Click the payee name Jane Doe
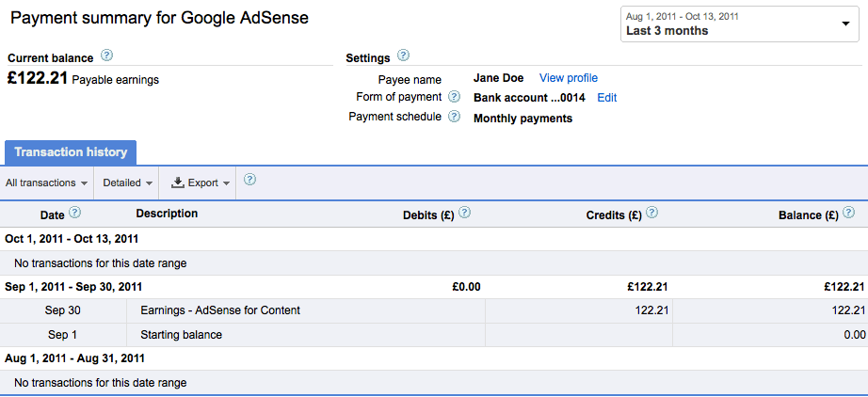The width and height of the screenshot is (868, 397). click(x=499, y=78)
